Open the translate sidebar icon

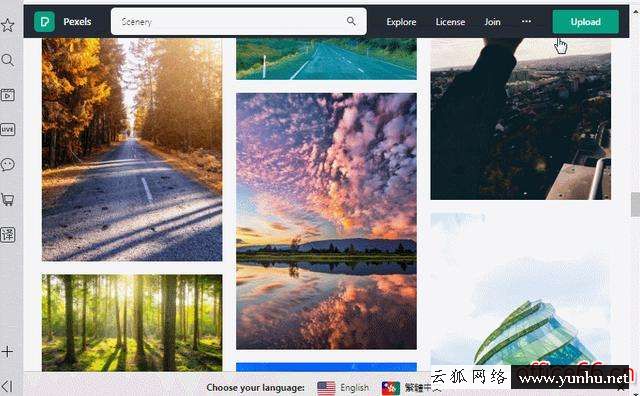(7, 234)
